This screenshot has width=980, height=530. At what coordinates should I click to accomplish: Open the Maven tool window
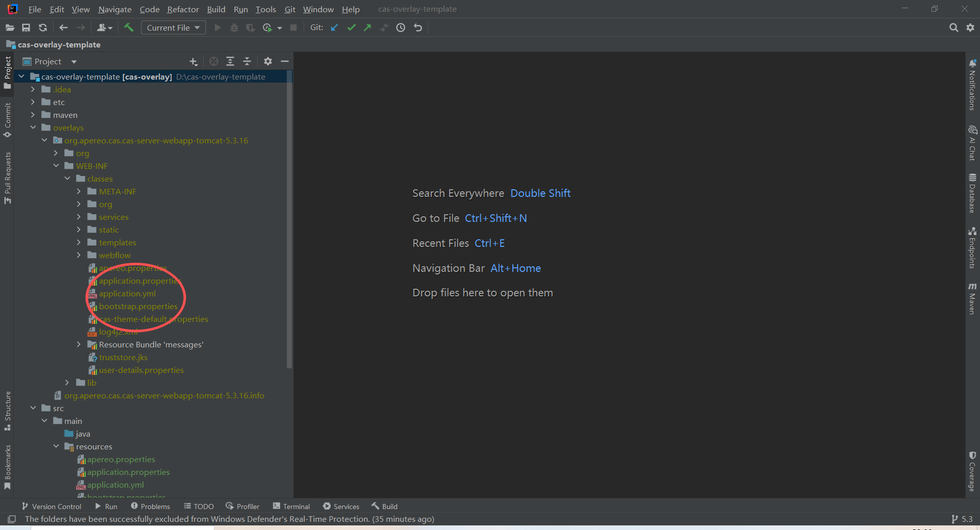click(972, 298)
